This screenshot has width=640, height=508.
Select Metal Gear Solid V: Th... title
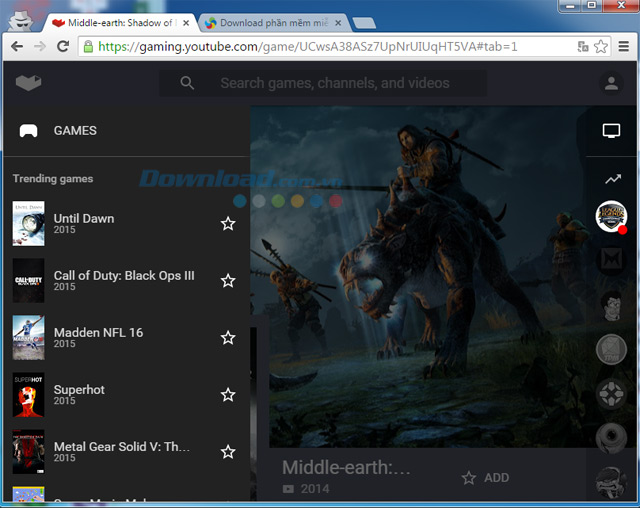pos(122,447)
